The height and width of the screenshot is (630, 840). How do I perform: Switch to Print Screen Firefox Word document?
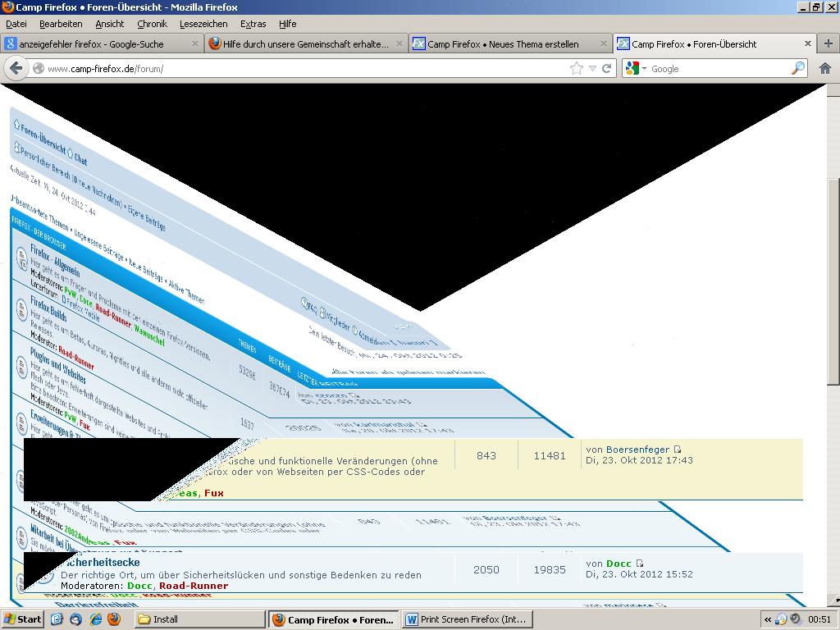468,619
